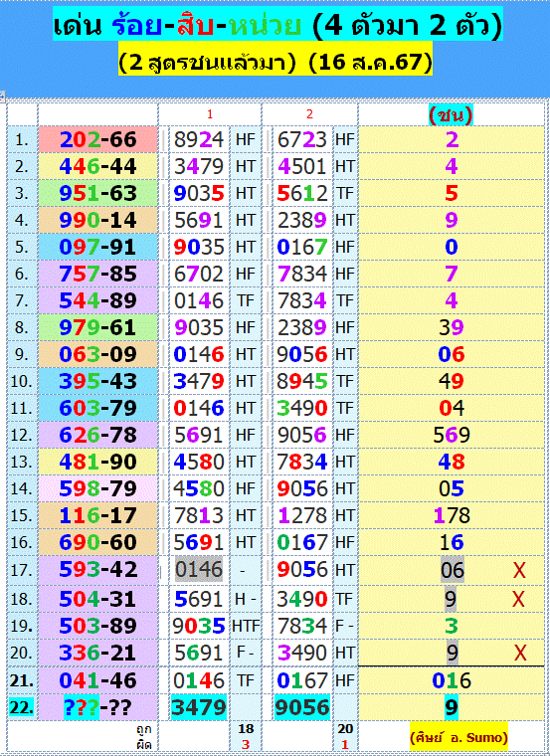This screenshot has width=550, height=756.
Task: Click the red X mark in row 18
Action: click(x=518, y=599)
